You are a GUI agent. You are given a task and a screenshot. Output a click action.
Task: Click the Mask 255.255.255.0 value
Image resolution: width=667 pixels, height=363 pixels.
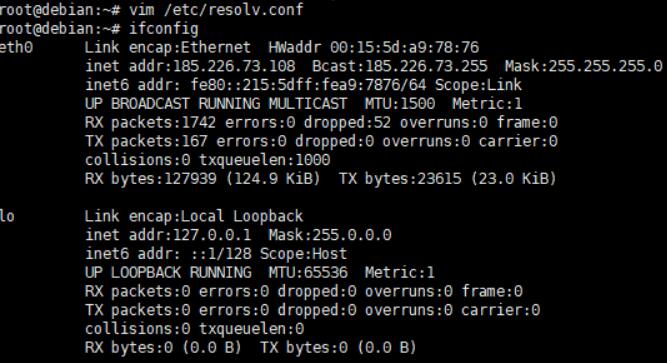583,66
